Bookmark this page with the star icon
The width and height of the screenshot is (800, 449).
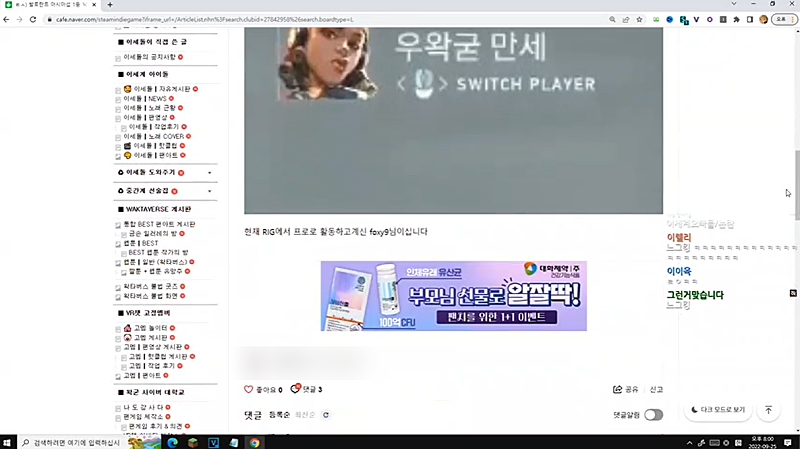(x=639, y=19)
